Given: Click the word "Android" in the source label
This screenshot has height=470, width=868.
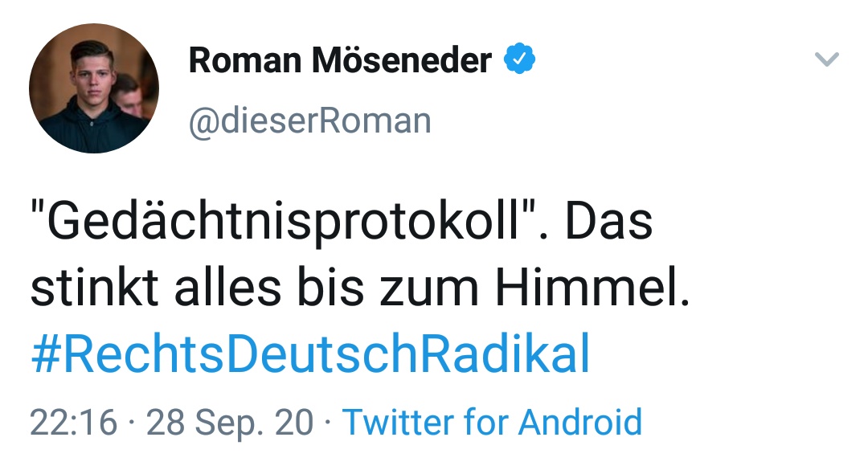Looking at the screenshot, I should pyautogui.click(x=580, y=423).
